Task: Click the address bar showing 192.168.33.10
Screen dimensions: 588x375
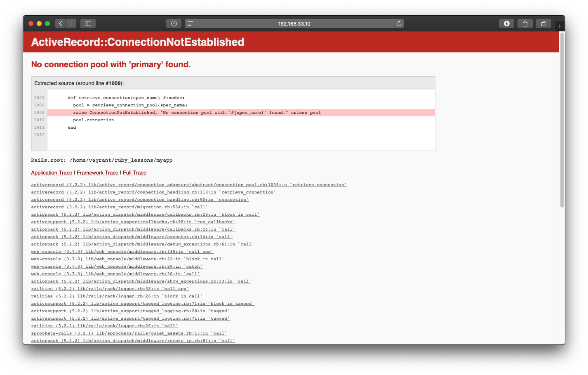Action: (294, 24)
